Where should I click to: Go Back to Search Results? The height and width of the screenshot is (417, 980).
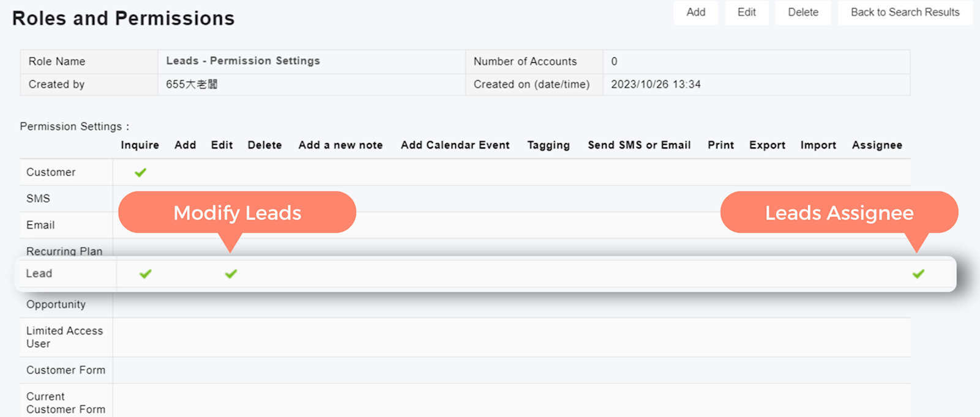[905, 12]
